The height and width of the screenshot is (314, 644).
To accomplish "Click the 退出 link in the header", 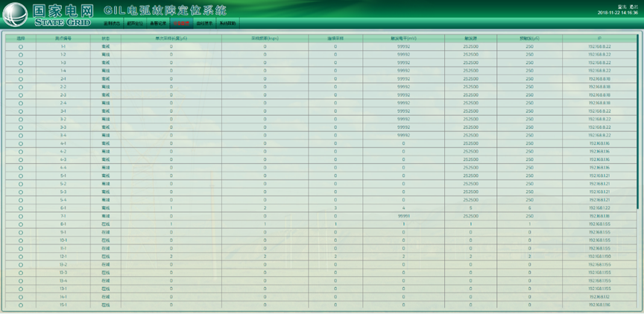I will 633,7.
